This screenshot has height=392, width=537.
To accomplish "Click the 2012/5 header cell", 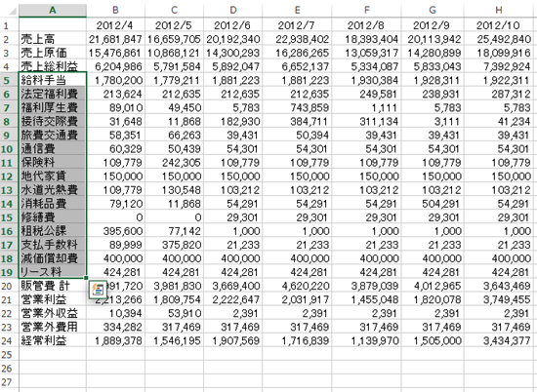I will pos(175,25).
